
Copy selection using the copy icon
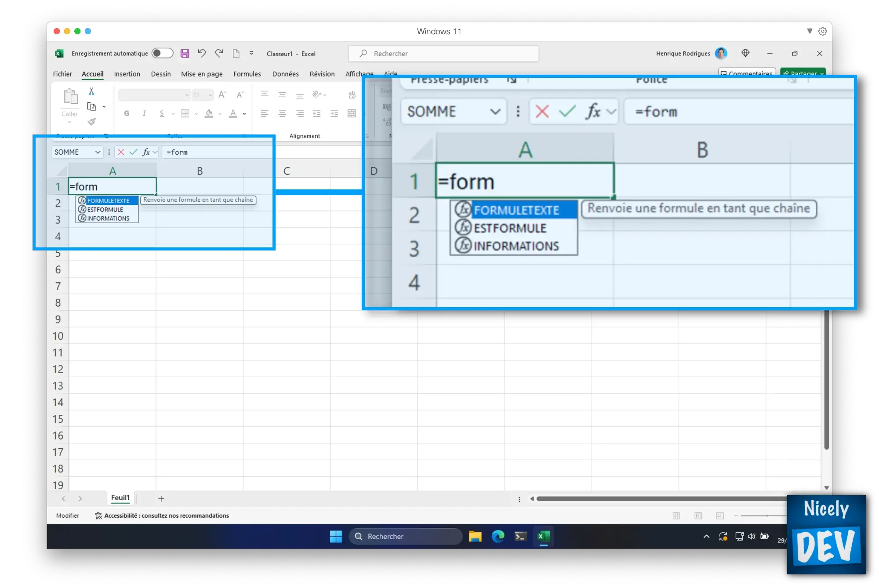[91, 106]
